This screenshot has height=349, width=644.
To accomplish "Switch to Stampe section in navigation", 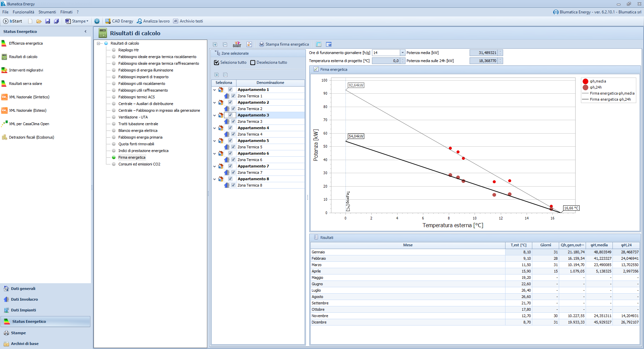I will point(18,333).
